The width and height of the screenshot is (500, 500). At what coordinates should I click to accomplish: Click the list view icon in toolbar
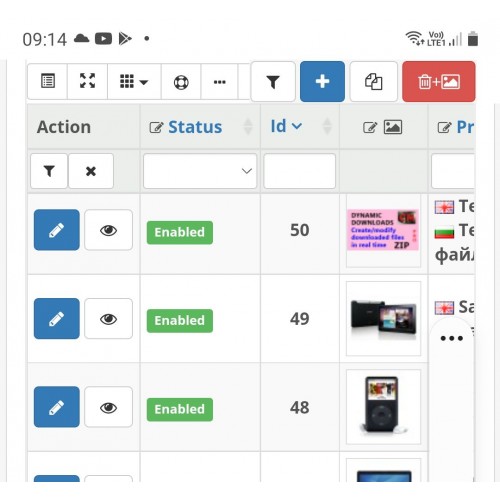pyautogui.click(x=48, y=82)
